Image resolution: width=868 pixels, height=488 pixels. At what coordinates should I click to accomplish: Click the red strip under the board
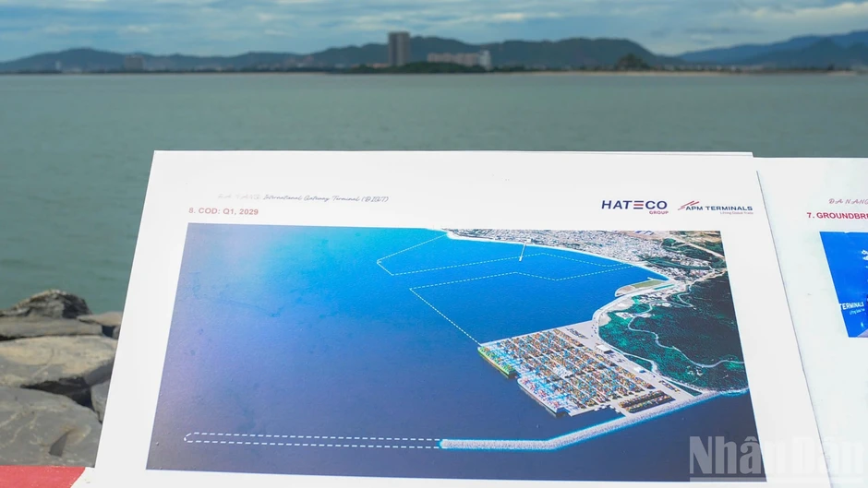click(x=42, y=477)
